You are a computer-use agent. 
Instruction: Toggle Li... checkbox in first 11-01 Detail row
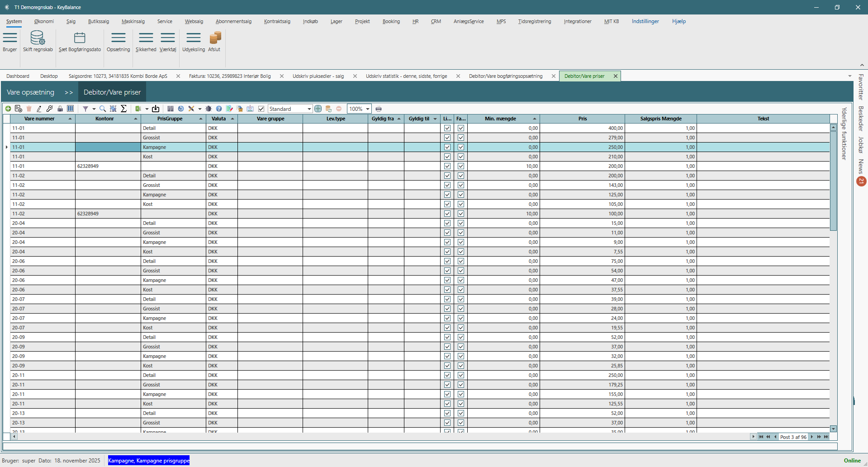click(447, 128)
